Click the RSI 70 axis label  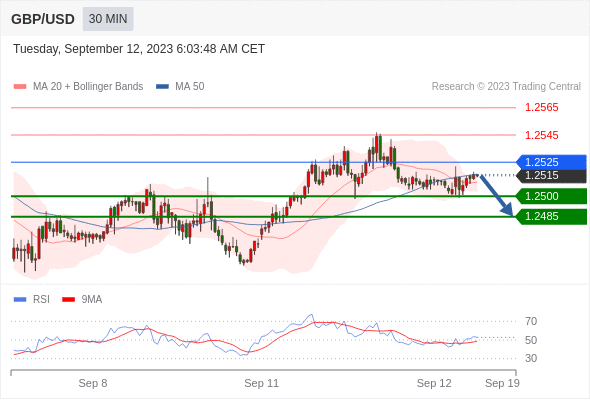click(x=531, y=321)
